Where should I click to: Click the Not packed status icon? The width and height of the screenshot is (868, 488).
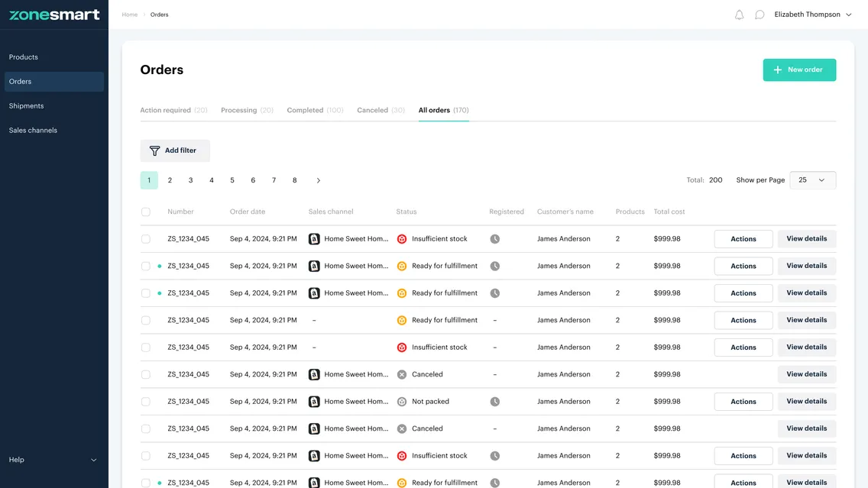click(x=402, y=402)
